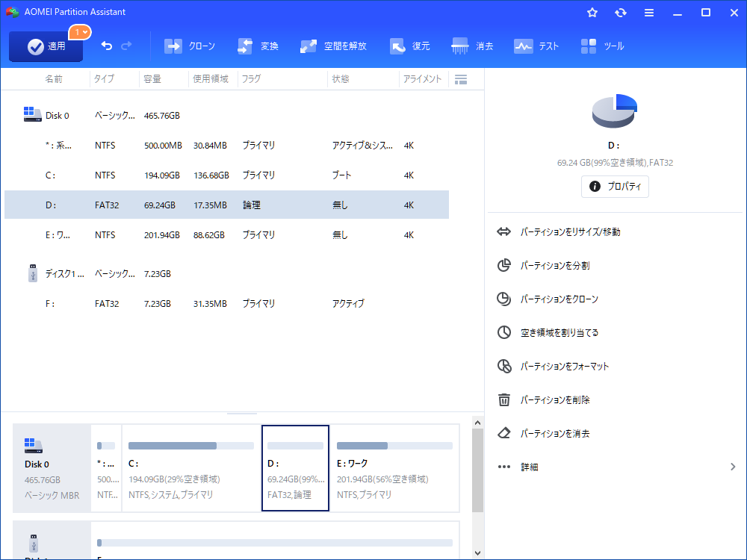Click the AOMEI app logo icon
This screenshot has height=560, width=747.
coord(12,12)
